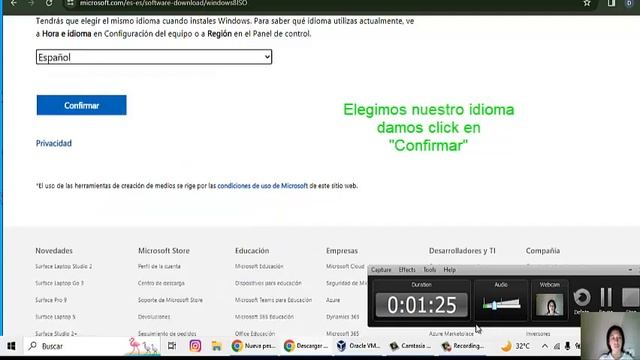Viewport: 640px width, 360px height.
Task: Open the site info icon in the address bar
Action: pos(70,3)
